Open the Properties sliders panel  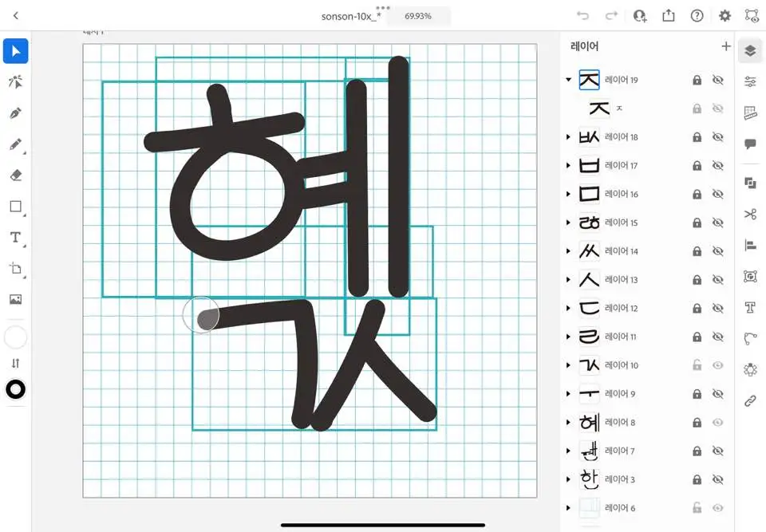[x=750, y=81]
